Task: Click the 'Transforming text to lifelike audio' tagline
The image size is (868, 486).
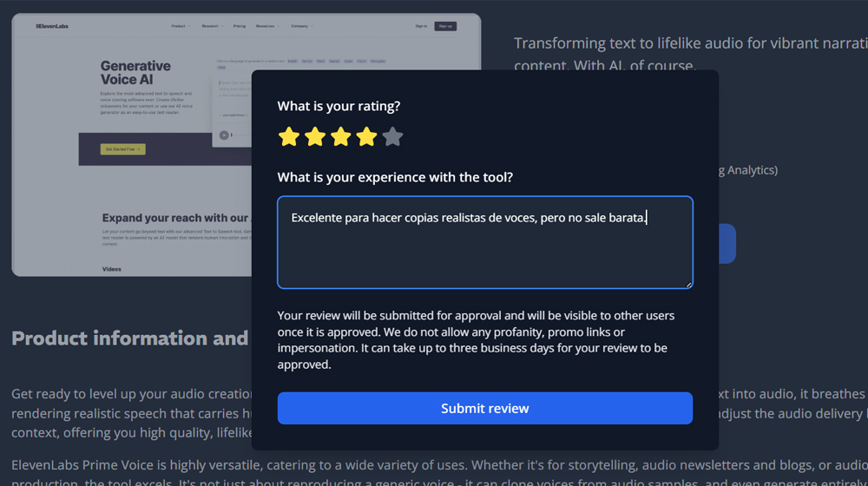Action: tap(691, 54)
